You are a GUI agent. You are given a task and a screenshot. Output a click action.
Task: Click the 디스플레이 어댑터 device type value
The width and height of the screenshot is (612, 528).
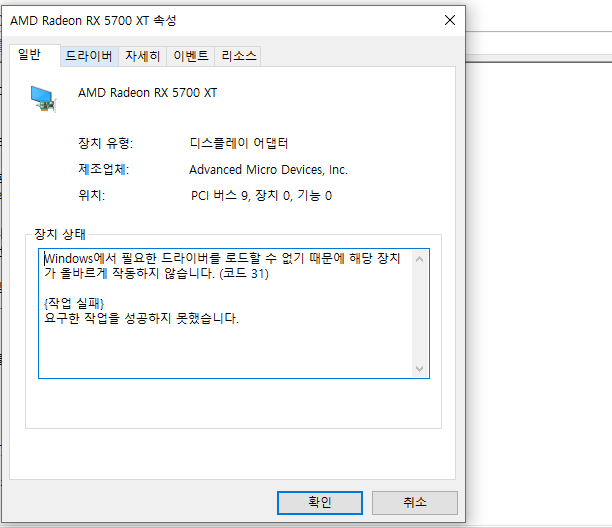point(239,143)
